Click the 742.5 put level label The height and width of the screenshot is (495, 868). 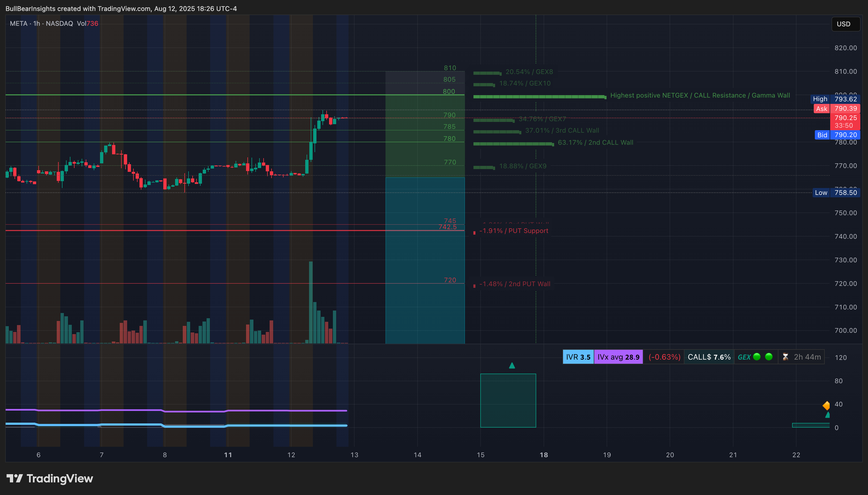[448, 227]
